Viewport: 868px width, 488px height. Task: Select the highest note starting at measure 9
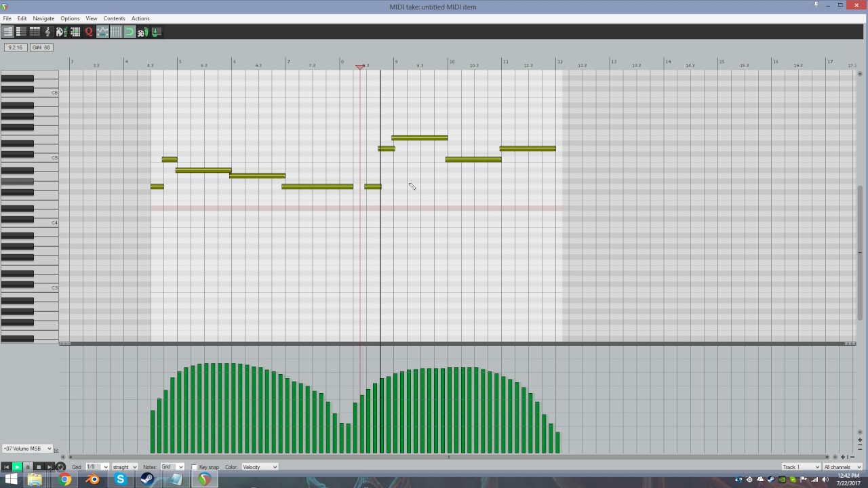420,138
